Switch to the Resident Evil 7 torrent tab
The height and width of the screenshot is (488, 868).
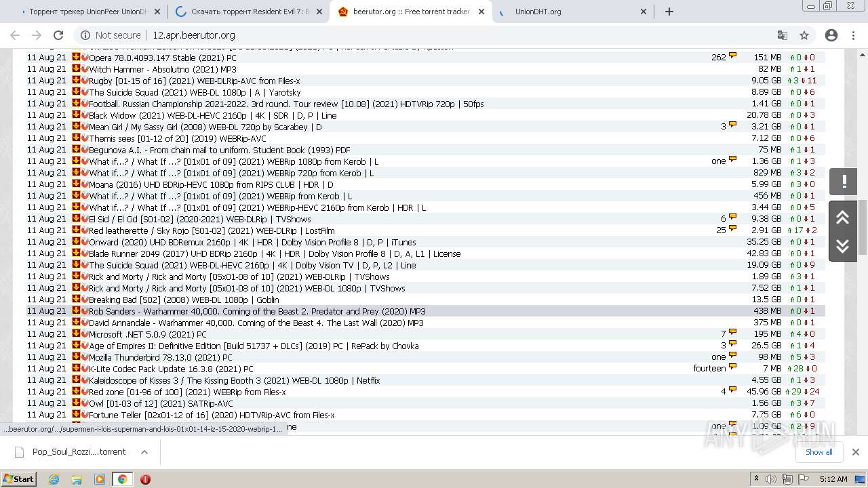coord(248,12)
